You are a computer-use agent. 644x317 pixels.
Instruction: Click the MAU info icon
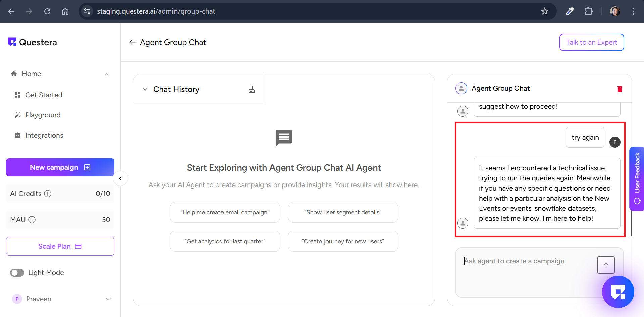(32, 220)
